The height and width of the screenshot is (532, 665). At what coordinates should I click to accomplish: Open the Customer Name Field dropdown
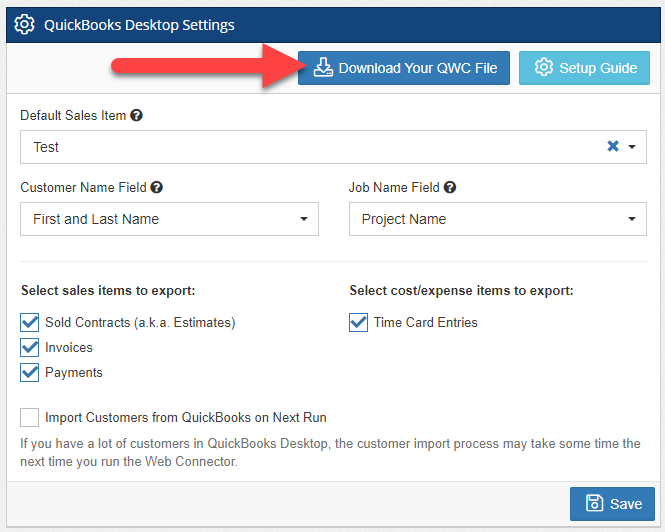[169, 219]
